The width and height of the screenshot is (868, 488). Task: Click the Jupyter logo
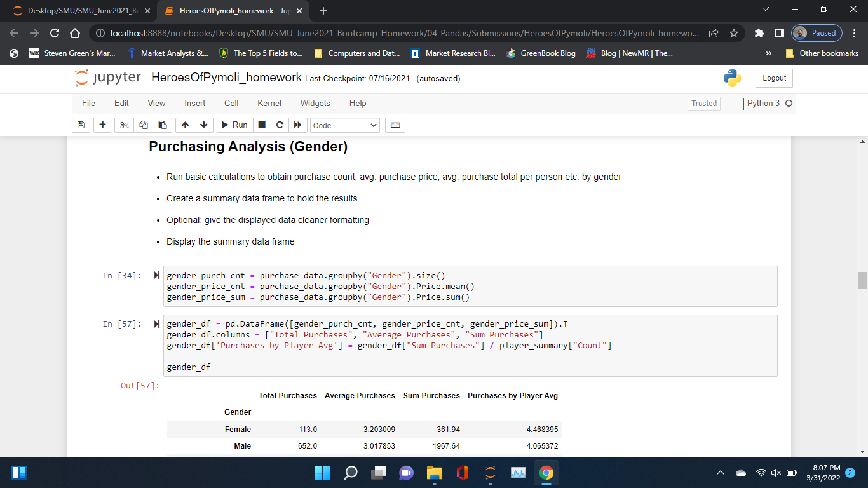click(x=108, y=78)
